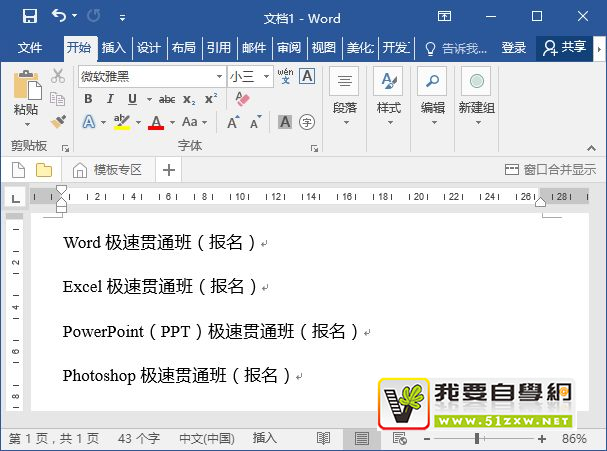Image resolution: width=607 pixels, height=451 pixels.
Task: Open the undo history dropdown arrow
Action: (74, 16)
